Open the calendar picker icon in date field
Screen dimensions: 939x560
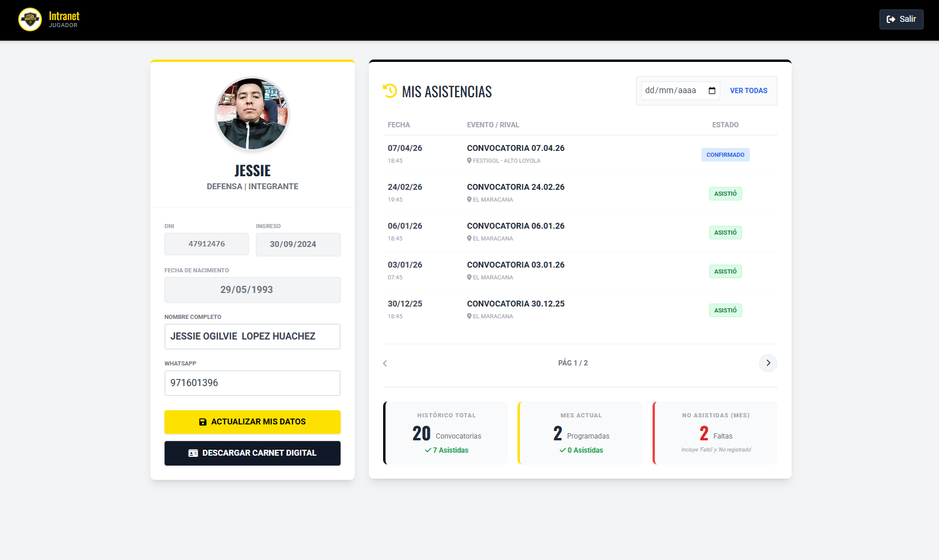coord(711,91)
